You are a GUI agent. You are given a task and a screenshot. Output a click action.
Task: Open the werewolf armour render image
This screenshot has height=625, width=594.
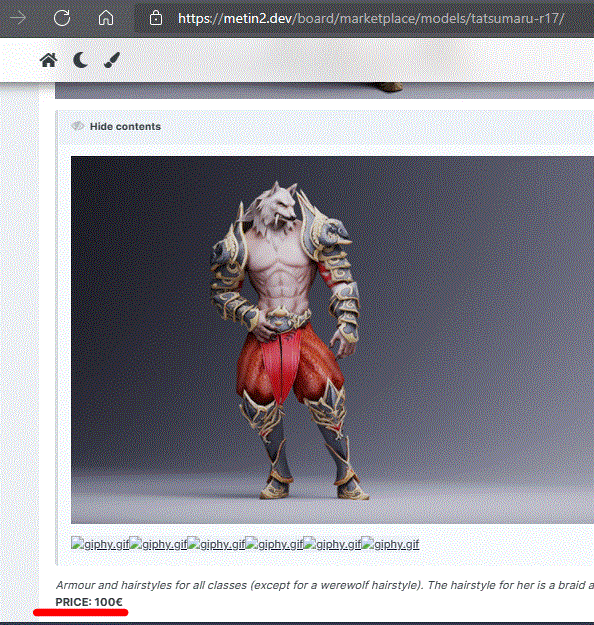[x=332, y=340]
